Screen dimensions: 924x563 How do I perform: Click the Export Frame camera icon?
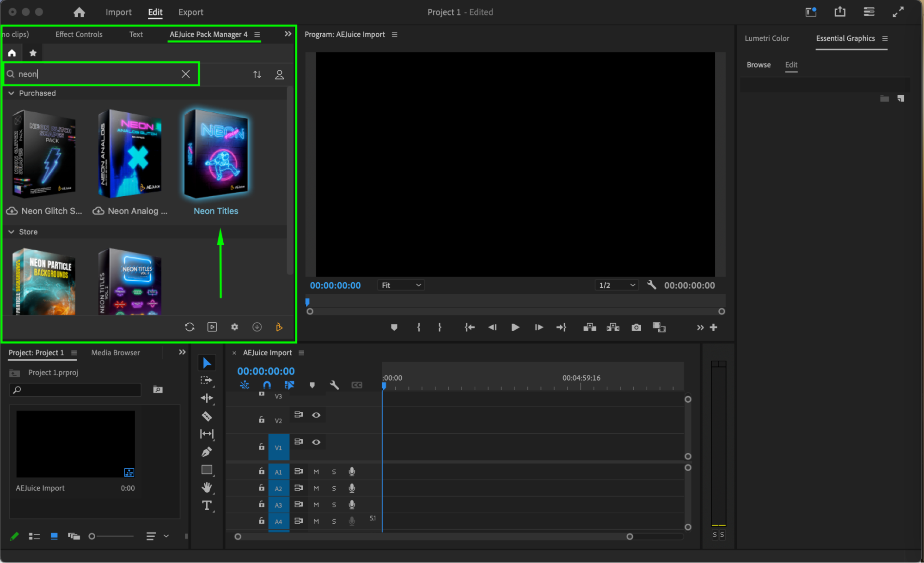coord(636,327)
